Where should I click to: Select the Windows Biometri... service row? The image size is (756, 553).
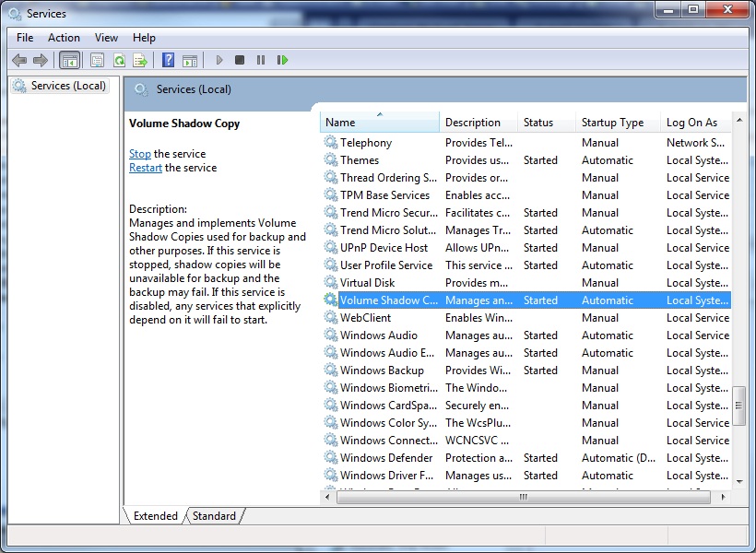click(x=526, y=388)
